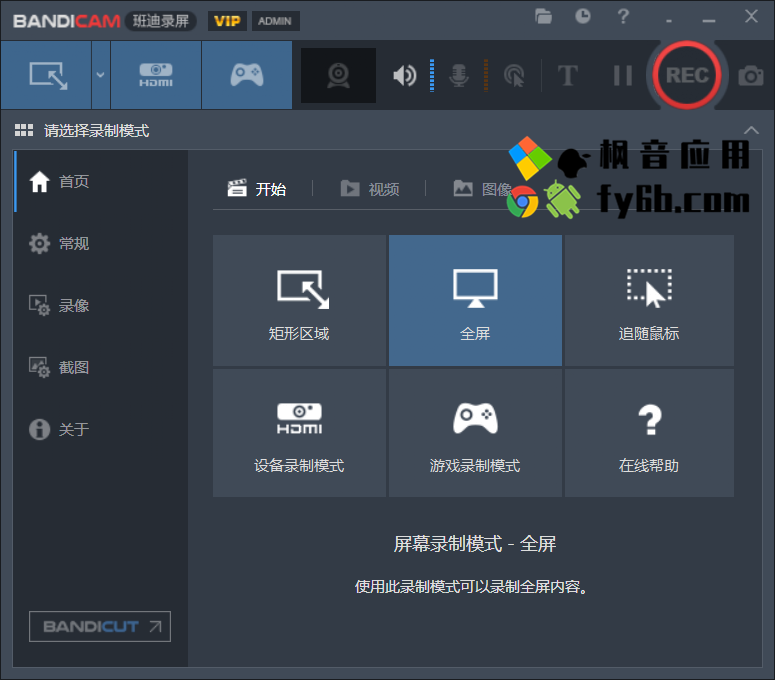Choose the 全屏 fullscreen tile
775x680 pixels.
(x=475, y=300)
